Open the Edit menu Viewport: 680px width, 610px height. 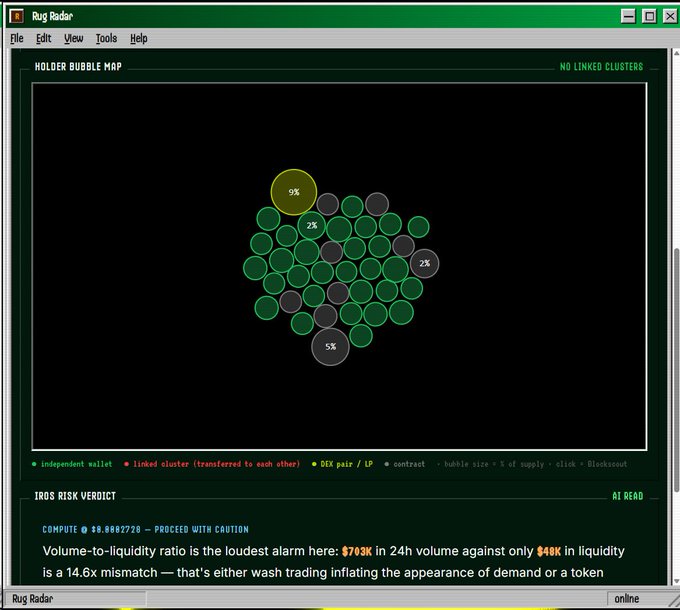tap(43, 39)
